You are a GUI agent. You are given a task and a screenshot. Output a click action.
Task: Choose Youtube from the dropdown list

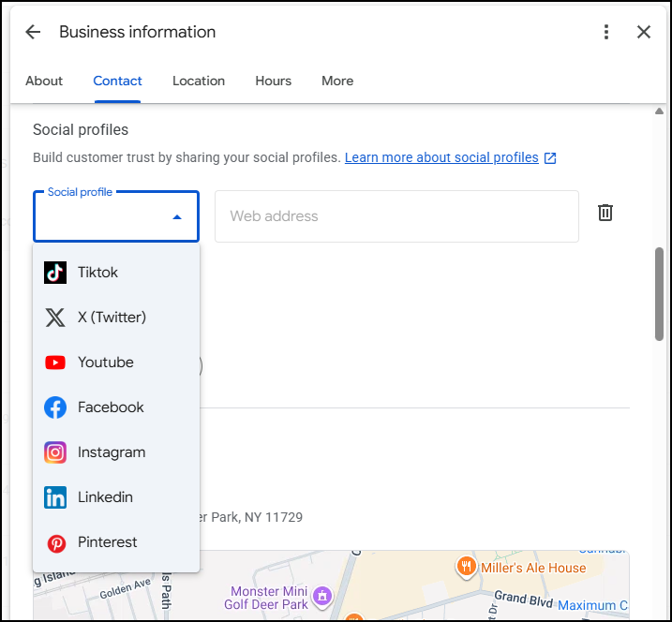point(116,363)
